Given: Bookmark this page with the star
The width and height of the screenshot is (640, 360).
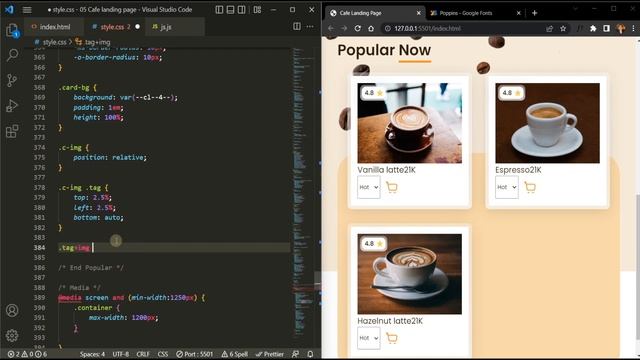Looking at the screenshot, I should (x=563, y=29).
